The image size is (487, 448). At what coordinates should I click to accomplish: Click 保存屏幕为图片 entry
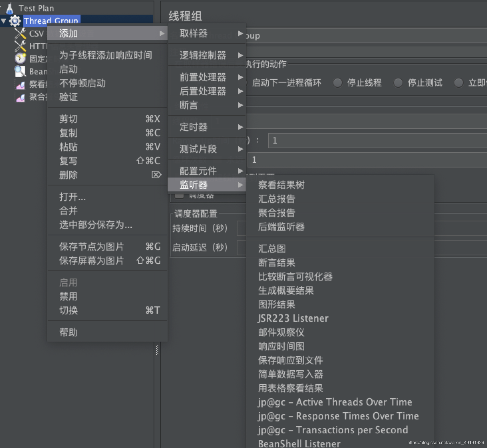coord(107,261)
